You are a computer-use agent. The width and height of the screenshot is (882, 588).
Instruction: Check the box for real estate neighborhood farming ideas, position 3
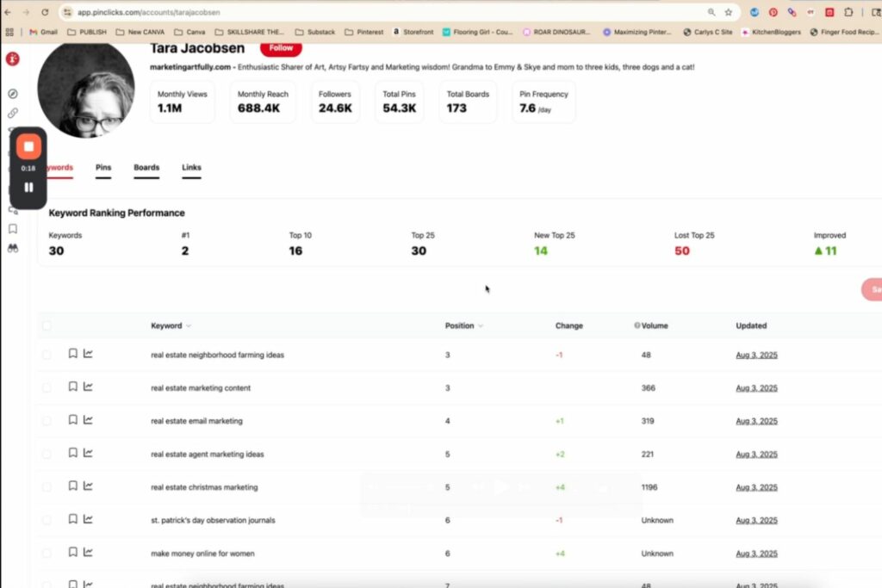[47, 355]
